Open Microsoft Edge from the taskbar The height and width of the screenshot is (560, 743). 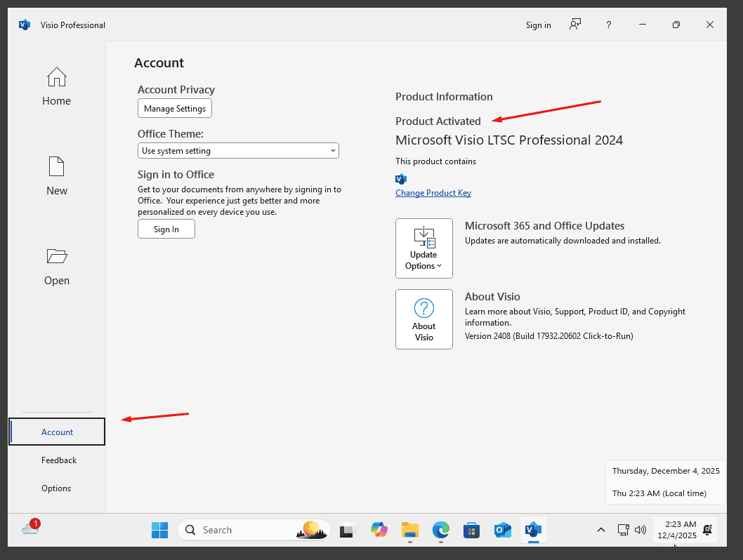pos(441,530)
